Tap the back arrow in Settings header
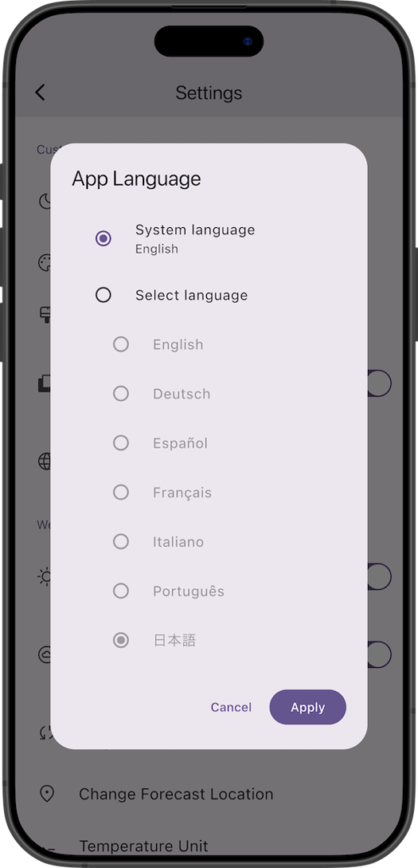This screenshot has width=418, height=868. click(x=40, y=92)
